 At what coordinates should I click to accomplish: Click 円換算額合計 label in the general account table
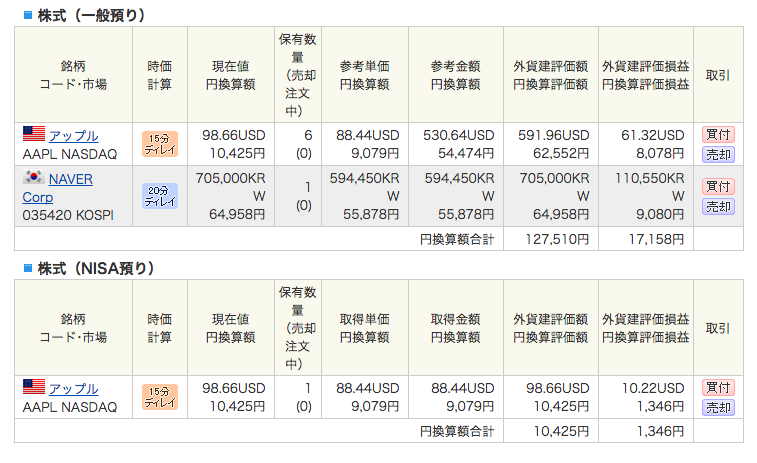(457, 239)
